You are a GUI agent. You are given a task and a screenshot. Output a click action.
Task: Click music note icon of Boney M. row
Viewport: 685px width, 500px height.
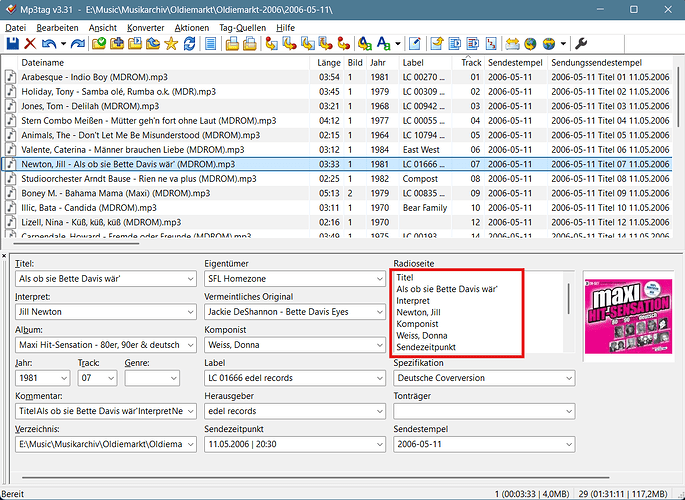coord(10,193)
